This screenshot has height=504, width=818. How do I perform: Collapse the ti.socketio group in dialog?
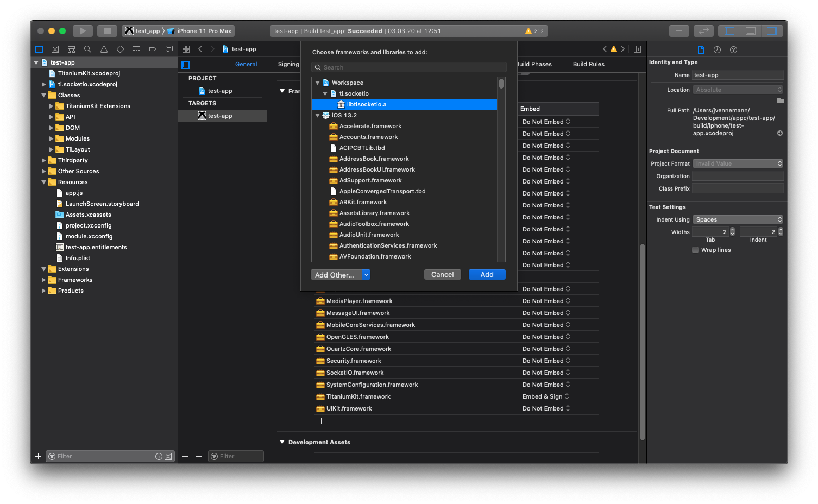pyautogui.click(x=325, y=93)
